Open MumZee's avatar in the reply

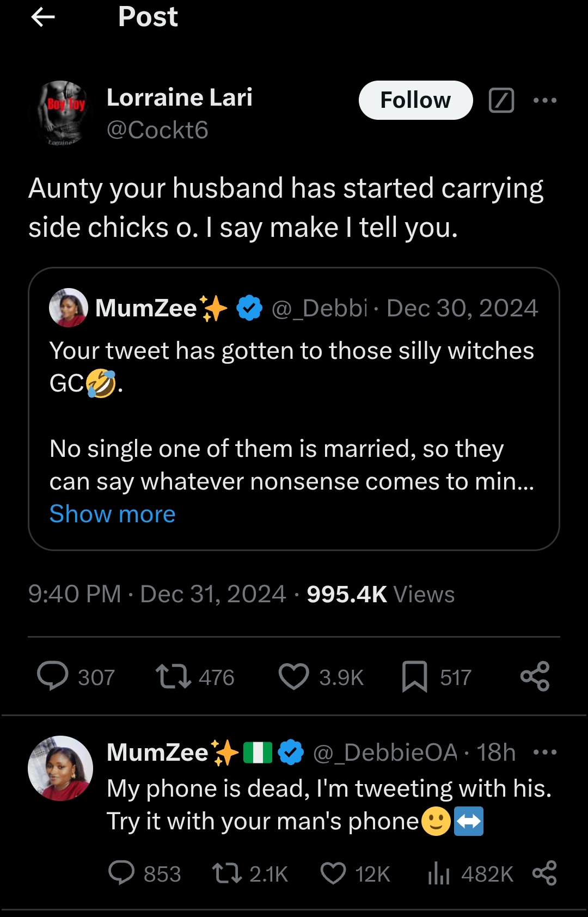tap(60, 768)
